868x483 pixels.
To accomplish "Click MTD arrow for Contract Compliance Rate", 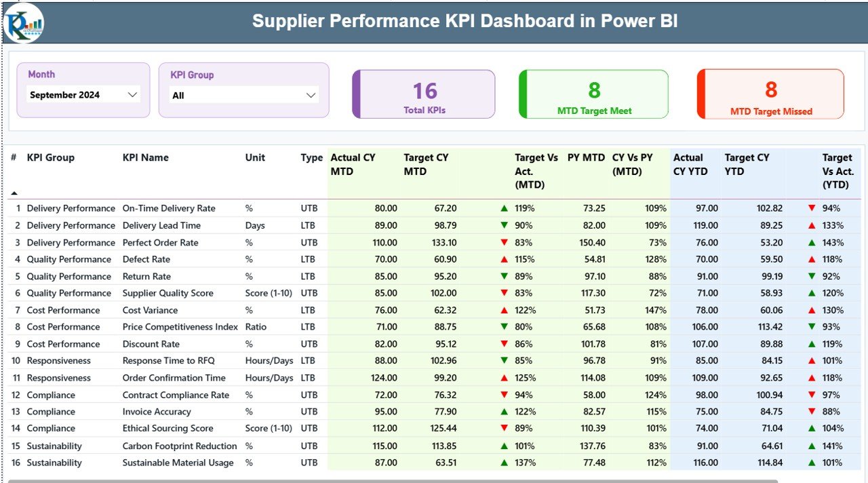I will click(504, 395).
